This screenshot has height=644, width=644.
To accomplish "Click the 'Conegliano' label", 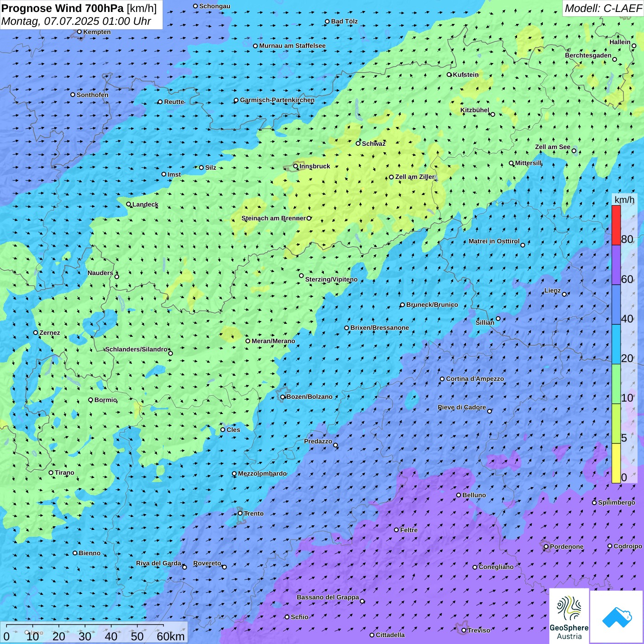I will click(x=496, y=567).
